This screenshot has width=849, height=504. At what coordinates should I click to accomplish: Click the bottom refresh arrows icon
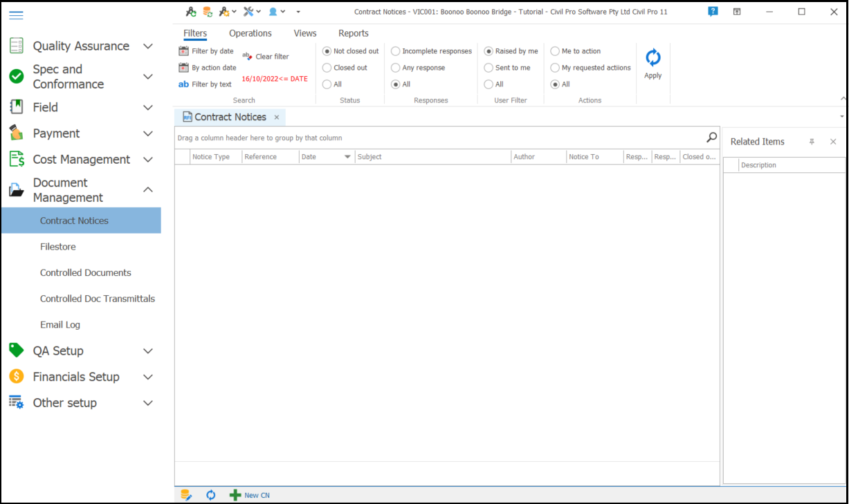[x=211, y=495]
